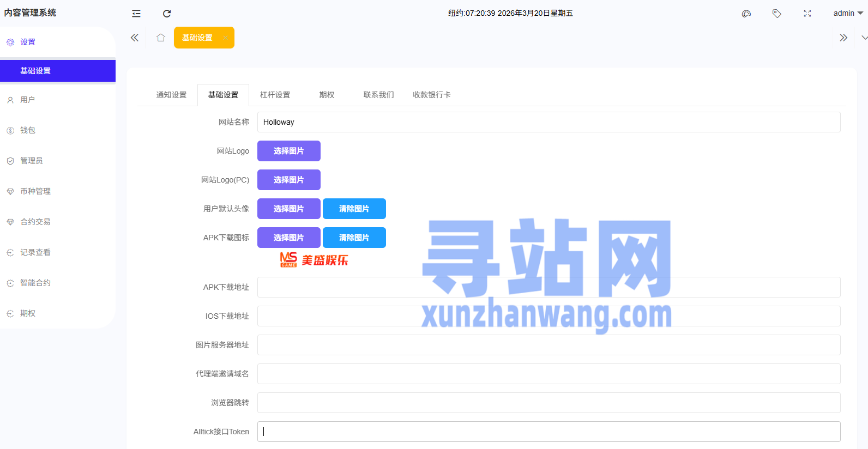Toggle fullscreen mode icon
This screenshot has width=868, height=449.
click(807, 14)
